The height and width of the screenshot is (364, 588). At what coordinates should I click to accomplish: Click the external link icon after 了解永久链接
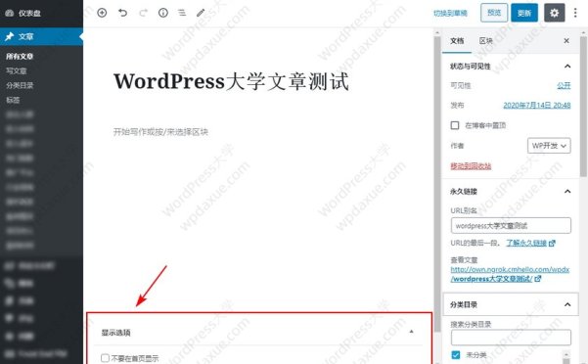coord(552,244)
